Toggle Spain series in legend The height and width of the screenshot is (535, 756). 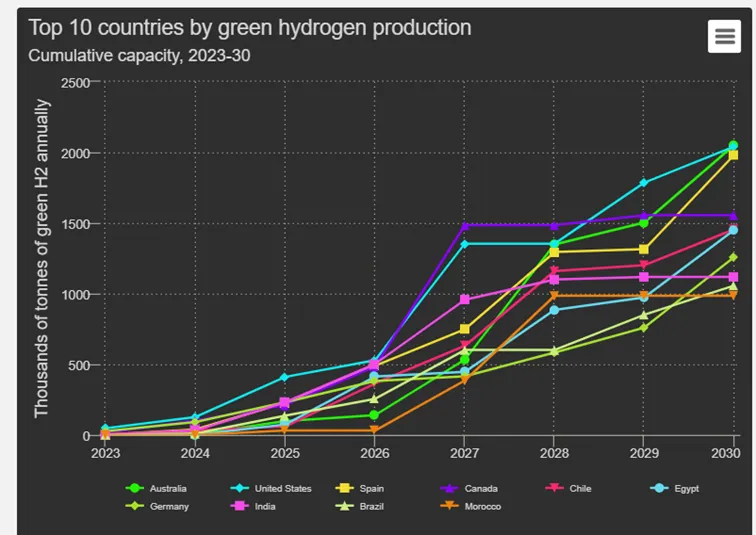coord(360,488)
